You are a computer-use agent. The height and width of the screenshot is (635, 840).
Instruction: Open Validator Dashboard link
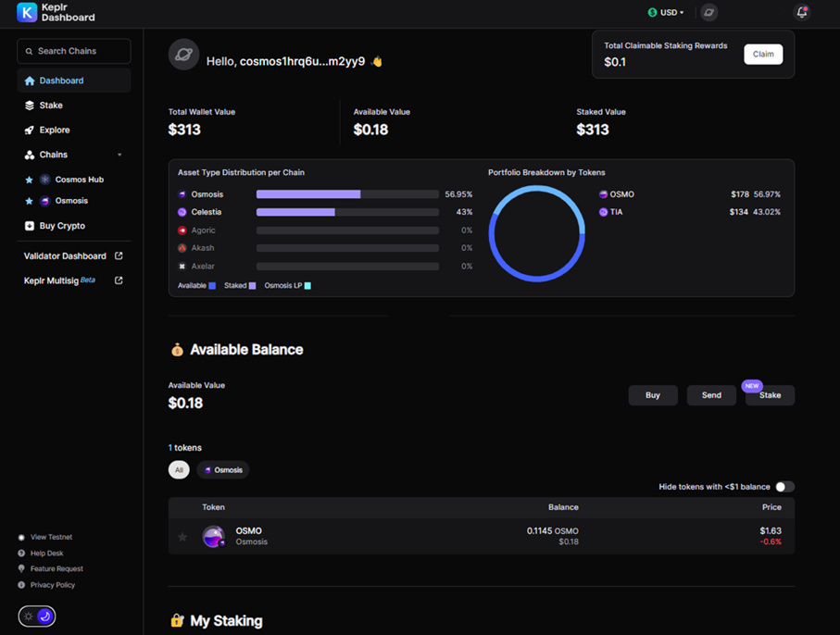coord(65,255)
